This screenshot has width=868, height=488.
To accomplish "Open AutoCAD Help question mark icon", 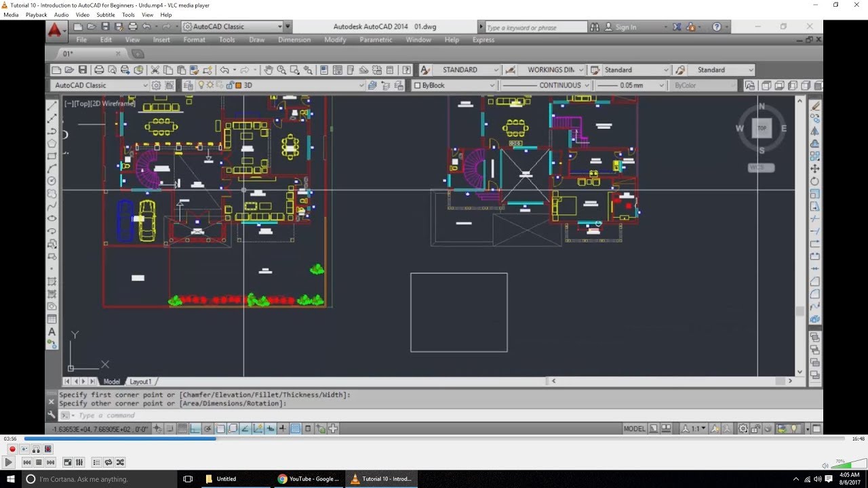I will 406,70.
